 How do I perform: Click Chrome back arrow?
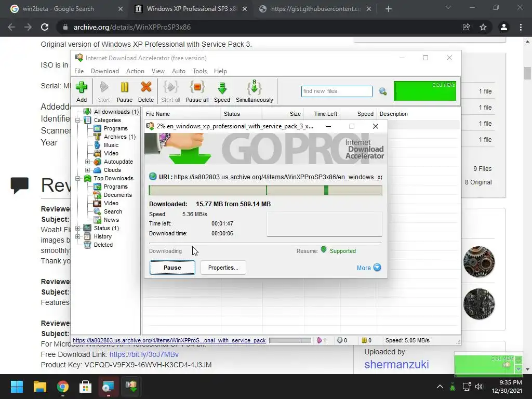pos(11,27)
